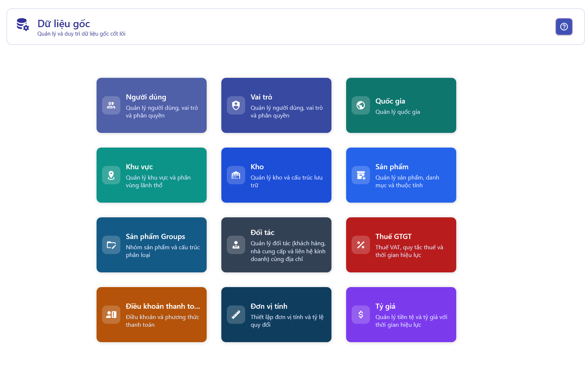Click the partner person icon on Đối tác
Image resolution: width=588 pixels, height=366 pixels.
pyautogui.click(x=236, y=245)
